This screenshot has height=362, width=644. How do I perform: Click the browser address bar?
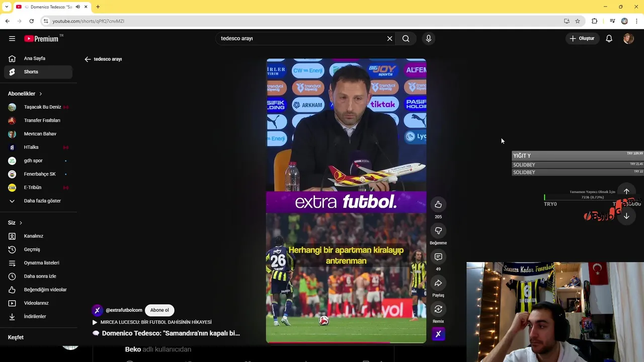coord(302,21)
